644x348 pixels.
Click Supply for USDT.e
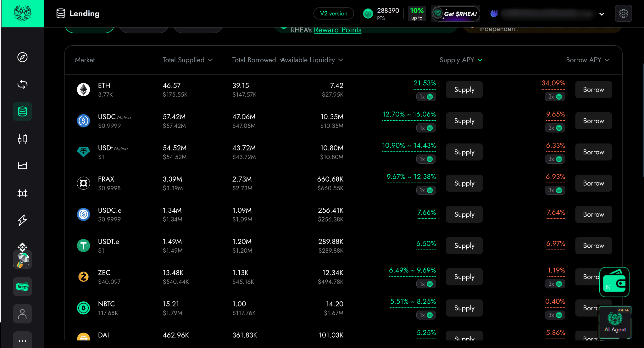coord(464,245)
